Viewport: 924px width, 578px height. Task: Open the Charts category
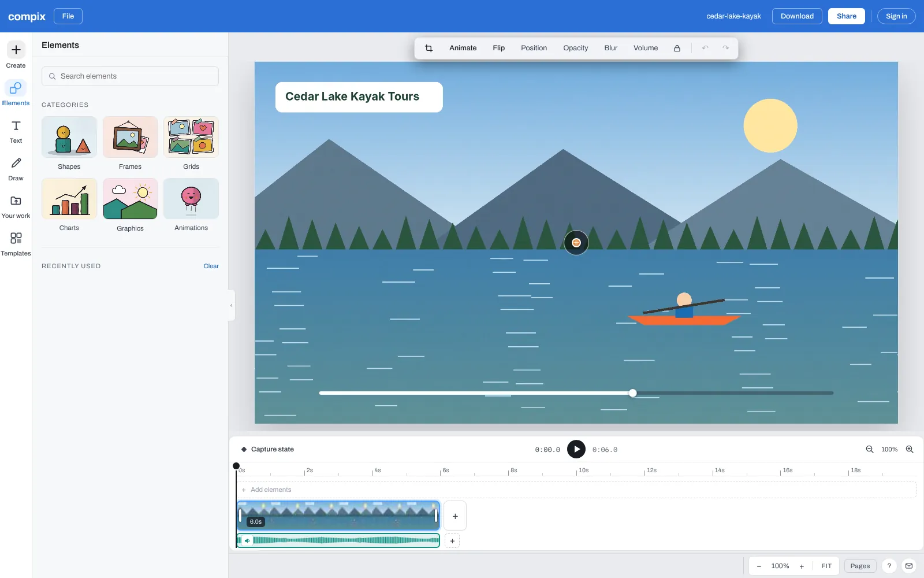pyautogui.click(x=69, y=205)
